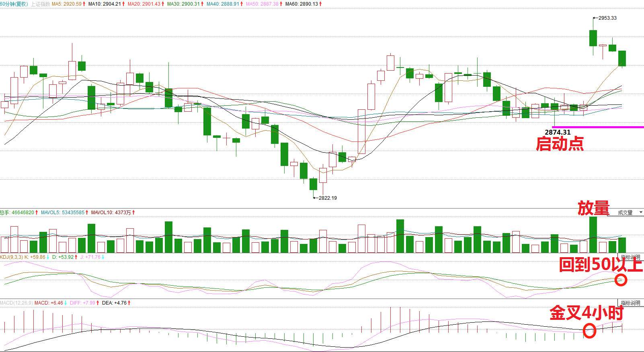Click the 2822.19 low price label
The image size is (644, 352).
pyautogui.click(x=328, y=198)
